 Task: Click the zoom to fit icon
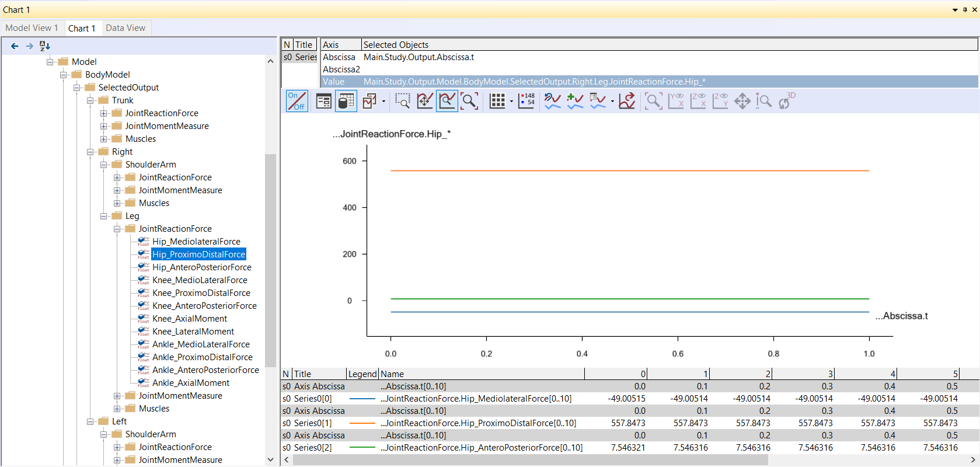click(x=469, y=101)
